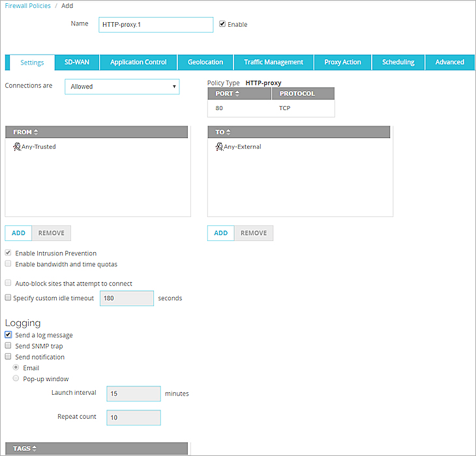Enable Send SNMP trap option
476x456 pixels.
click(x=8, y=346)
